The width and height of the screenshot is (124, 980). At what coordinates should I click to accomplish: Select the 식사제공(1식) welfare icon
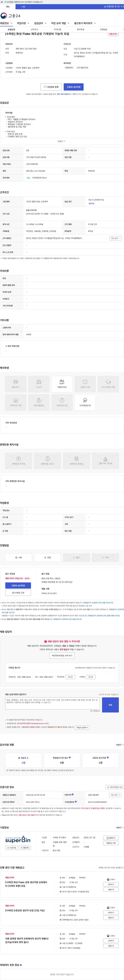coord(85,402)
